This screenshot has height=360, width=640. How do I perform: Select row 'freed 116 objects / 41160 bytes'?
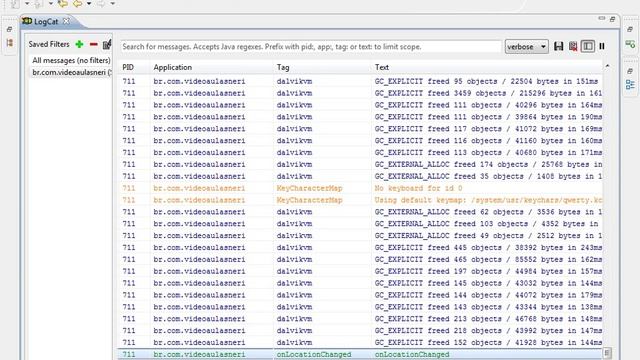tap(360, 140)
